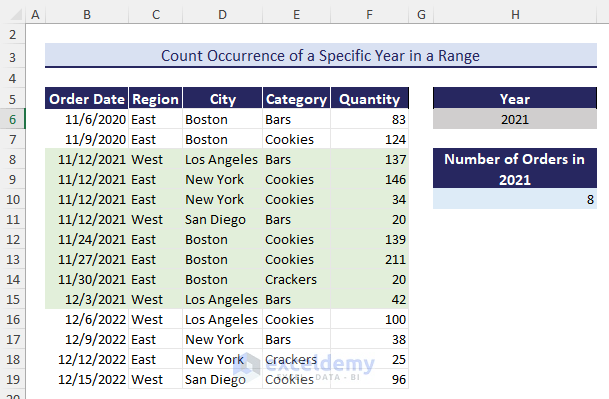Select date cell 11/24/2021
Viewport: 609px width, 399px height.
click(87, 239)
